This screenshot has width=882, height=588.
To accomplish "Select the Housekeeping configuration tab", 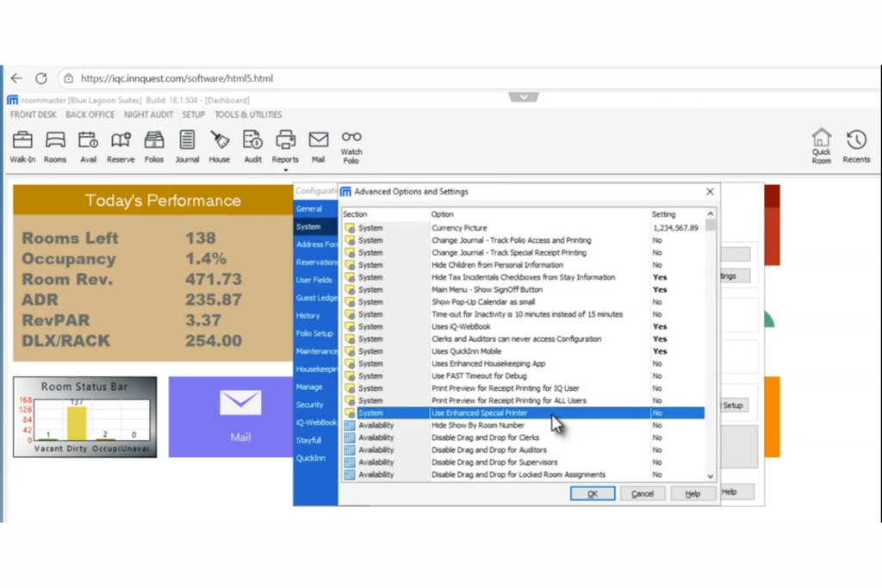I will (x=315, y=368).
